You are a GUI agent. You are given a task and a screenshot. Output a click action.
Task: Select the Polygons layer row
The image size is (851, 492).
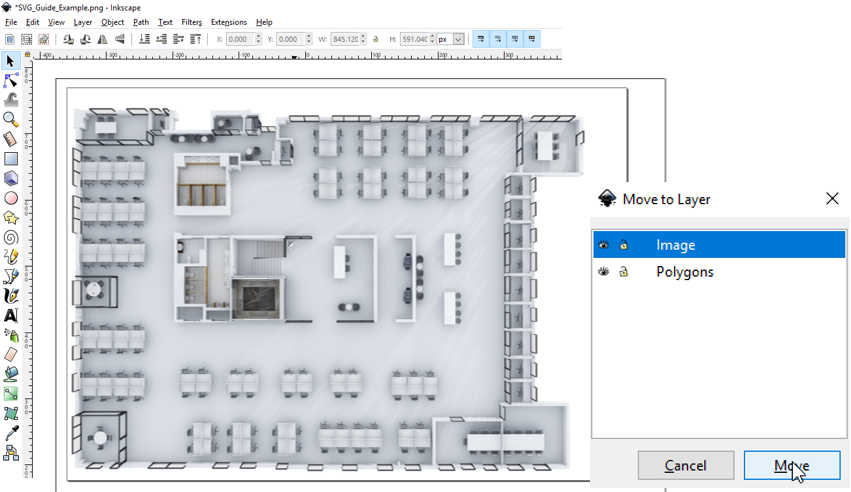pyautogui.click(x=719, y=271)
